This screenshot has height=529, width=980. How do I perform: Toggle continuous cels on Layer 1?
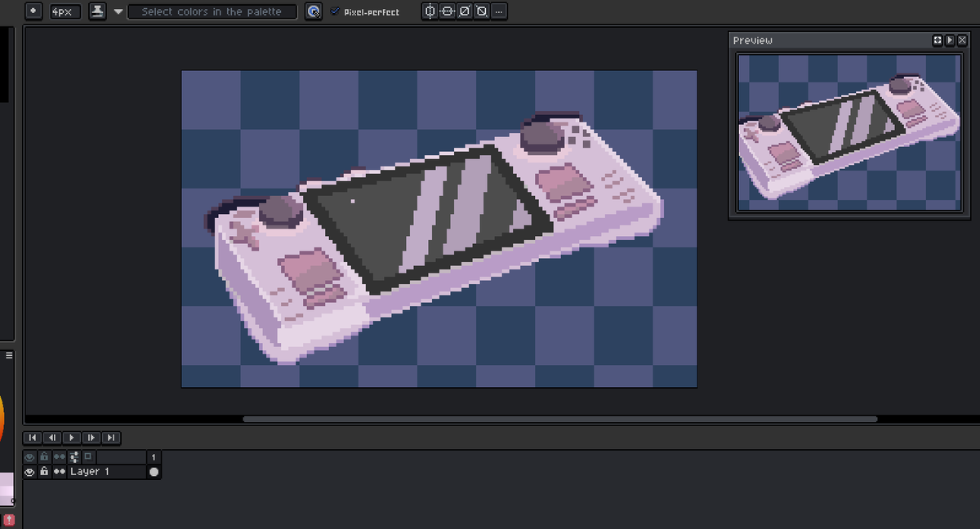(x=60, y=472)
